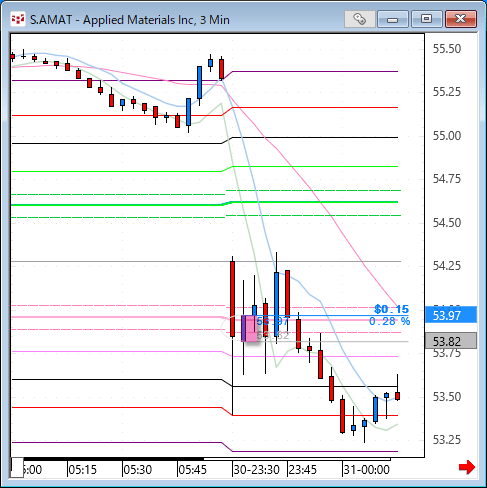Click the 55.50 price axis label
Screen dimensions: 487x488
tap(447, 49)
